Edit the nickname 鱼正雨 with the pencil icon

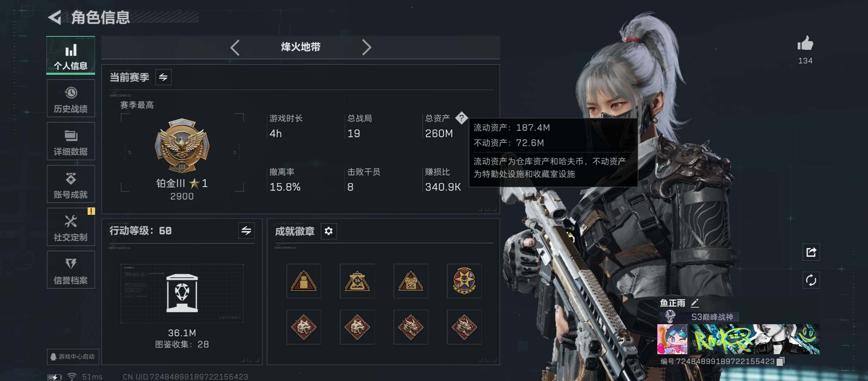click(x=694, y=303)
